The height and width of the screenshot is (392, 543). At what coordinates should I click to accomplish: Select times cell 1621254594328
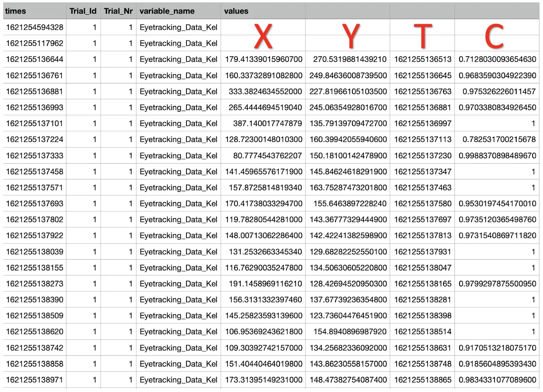coord(34,27)
